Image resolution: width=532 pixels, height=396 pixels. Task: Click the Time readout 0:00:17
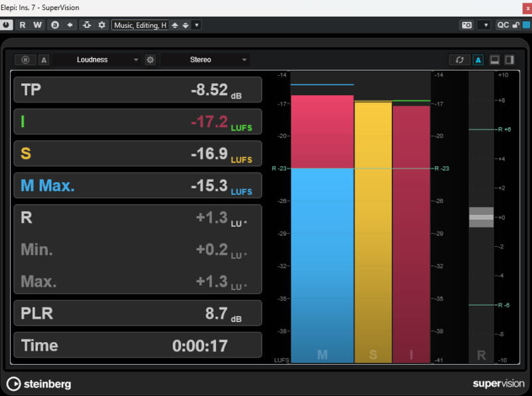(200, 345)
